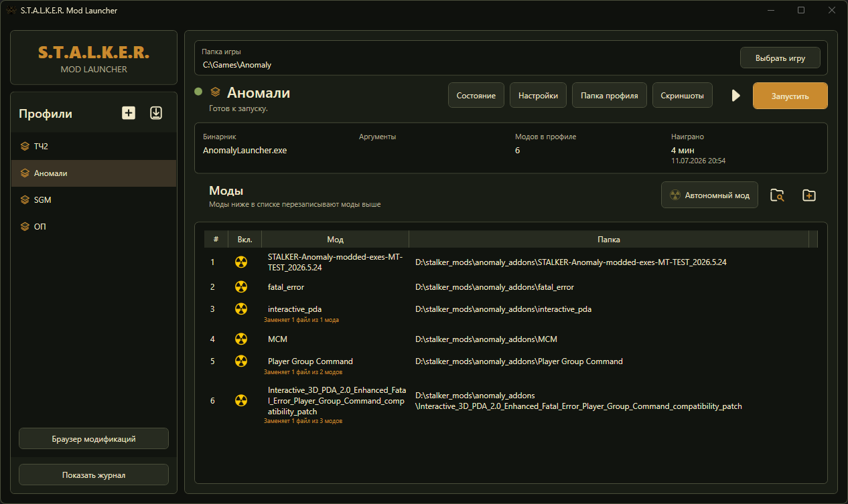Open the Состояние panel

[476, 95]
